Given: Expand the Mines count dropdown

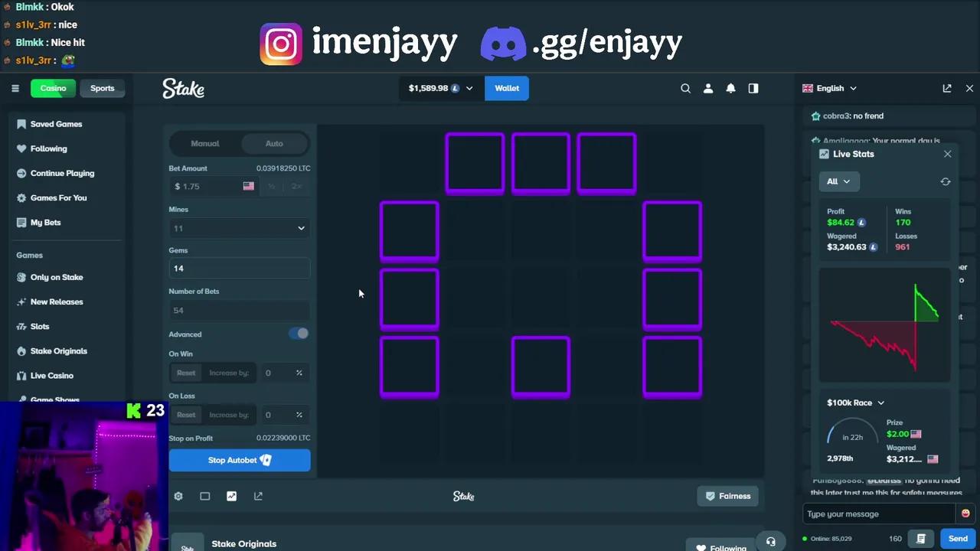Looking at the screenshot, I should pos(239,228).
